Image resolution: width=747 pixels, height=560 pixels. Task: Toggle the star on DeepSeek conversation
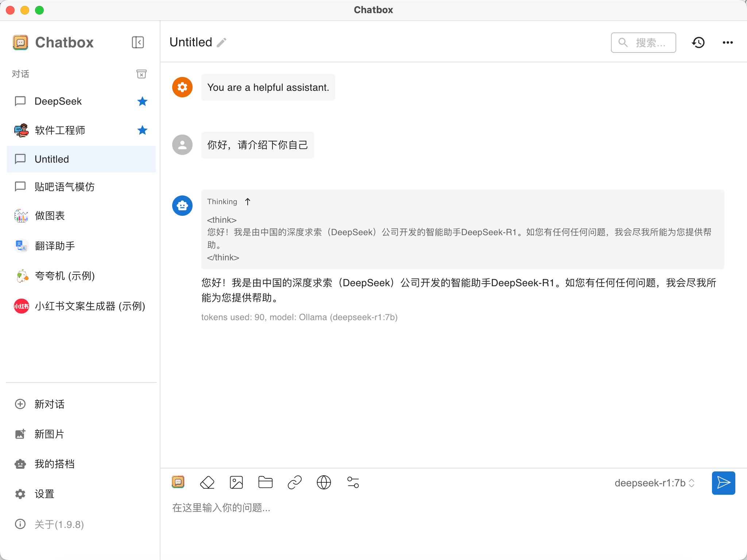(x=142, y=101)
